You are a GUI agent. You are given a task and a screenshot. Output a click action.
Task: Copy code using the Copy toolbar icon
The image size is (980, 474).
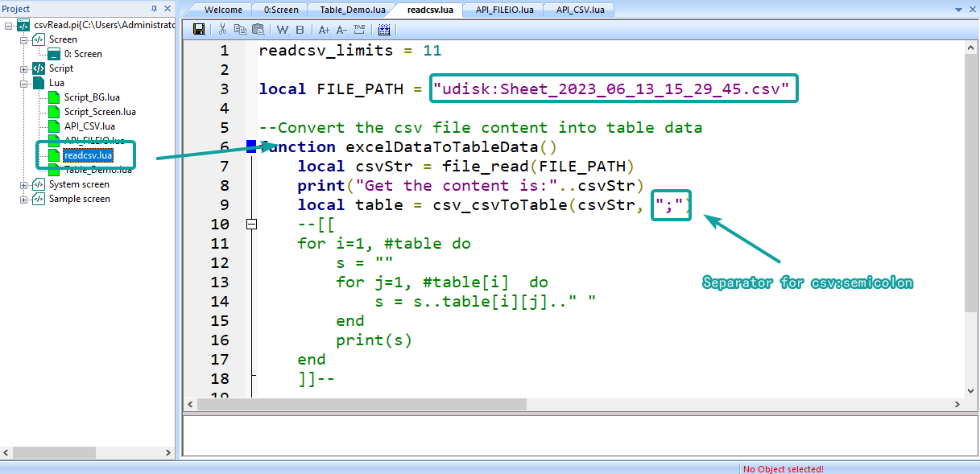[x=240, y=29]
